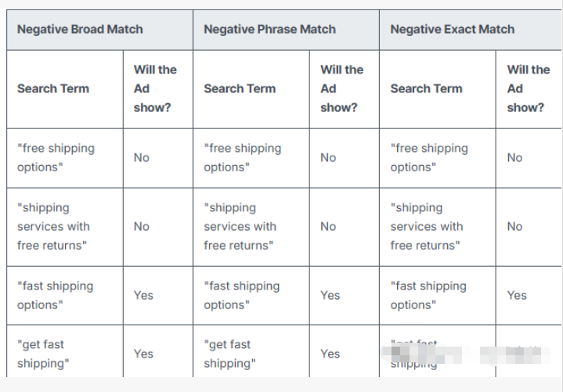Select Search Term header under Phrase Match
This screenshot has width=563, height=392.
coord(240,88)
